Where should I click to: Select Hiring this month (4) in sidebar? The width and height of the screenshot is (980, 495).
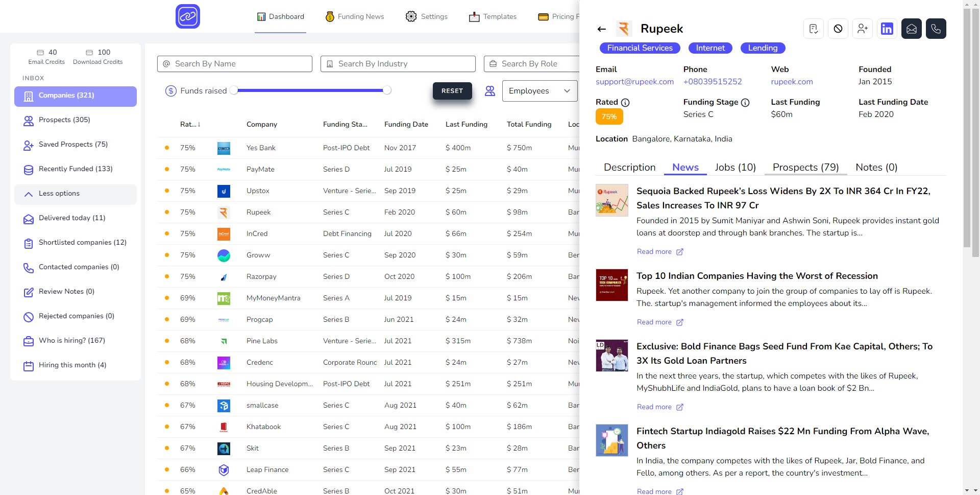pos(76,366)
